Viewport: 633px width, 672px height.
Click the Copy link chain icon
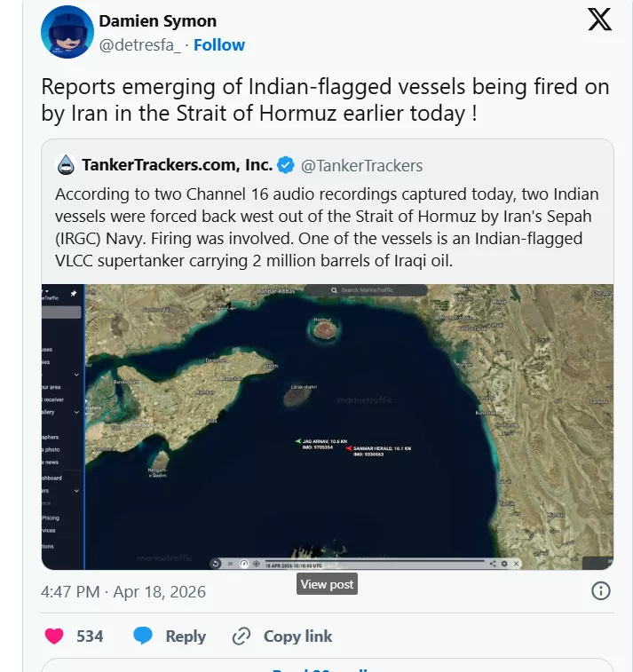coord(241,636)
